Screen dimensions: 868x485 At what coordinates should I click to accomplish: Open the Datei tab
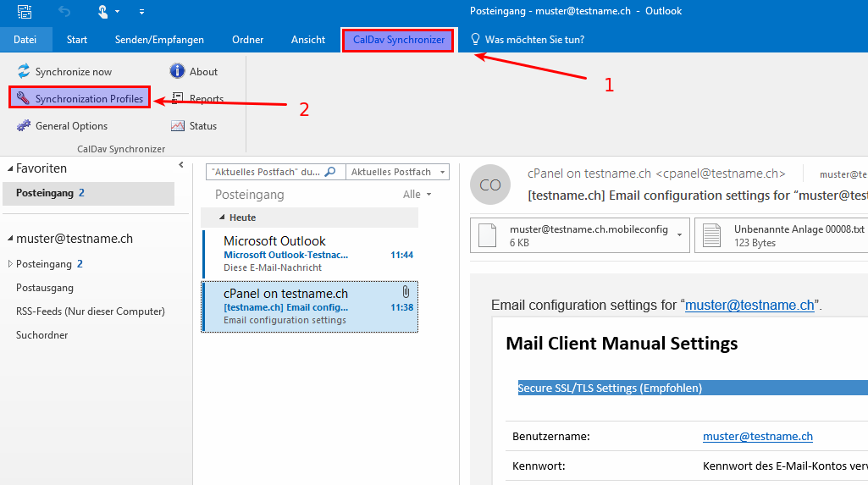point(25,39)
